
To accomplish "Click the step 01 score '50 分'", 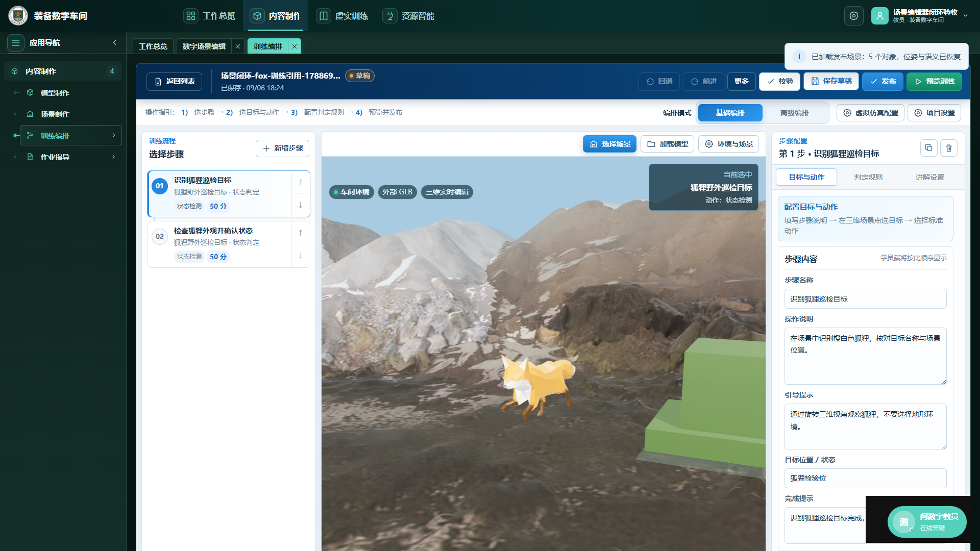I will click(218, 206).
